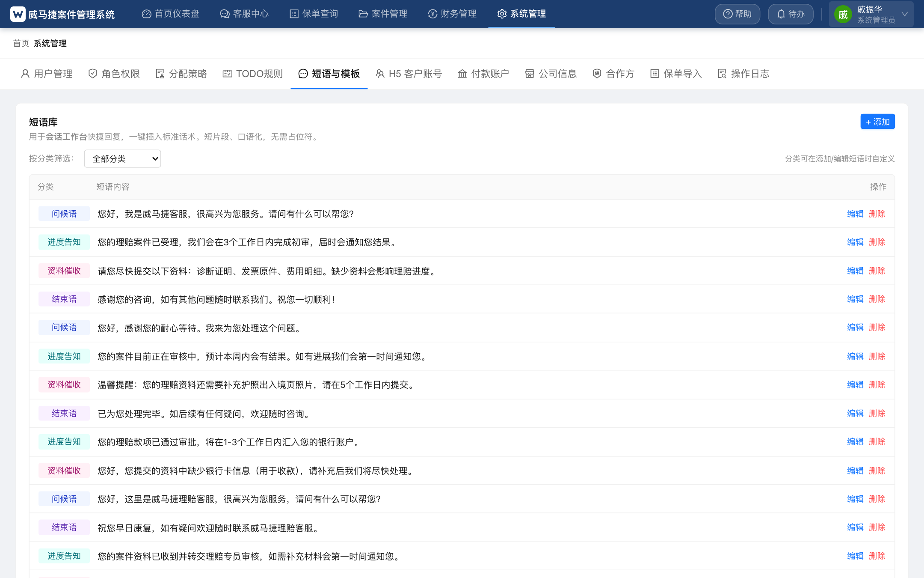Go to the 财务管理 top menu
The image size is (924, 578).
452,14
